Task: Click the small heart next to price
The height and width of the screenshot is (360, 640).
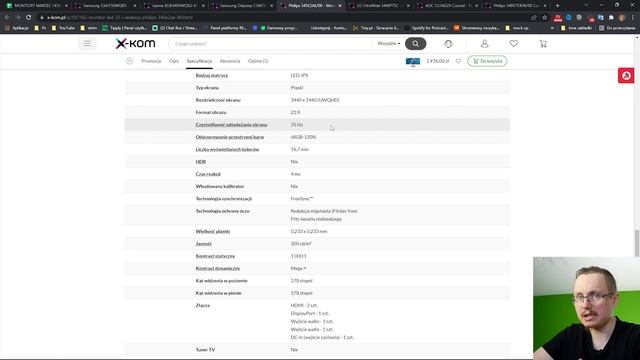Action: (458, 61)
